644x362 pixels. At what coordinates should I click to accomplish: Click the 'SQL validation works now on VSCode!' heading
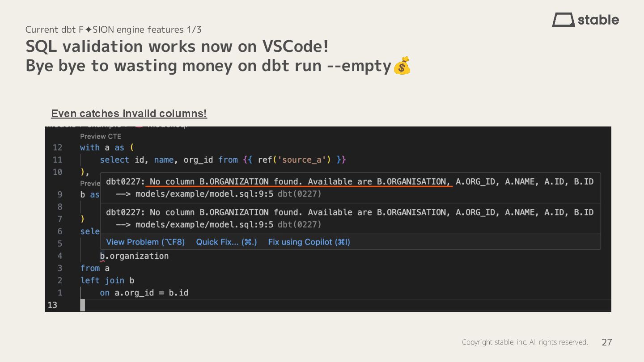click(177, 46)
